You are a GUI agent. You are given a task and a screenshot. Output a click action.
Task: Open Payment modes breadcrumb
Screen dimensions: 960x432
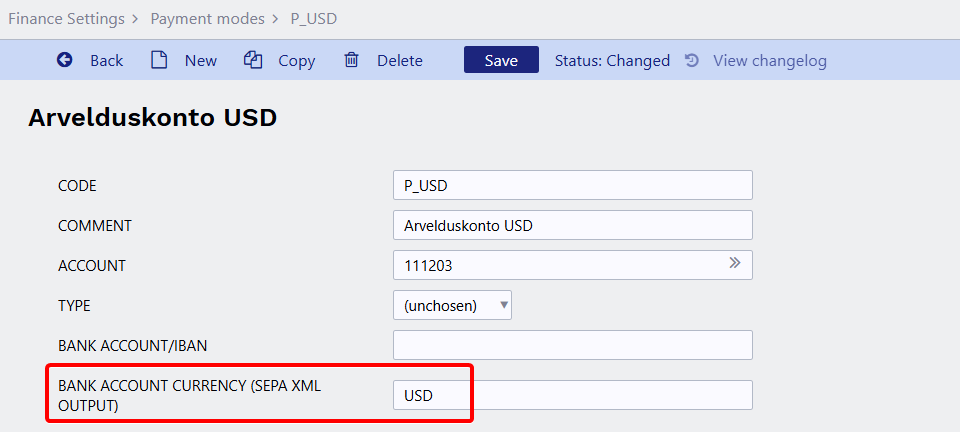207,18
